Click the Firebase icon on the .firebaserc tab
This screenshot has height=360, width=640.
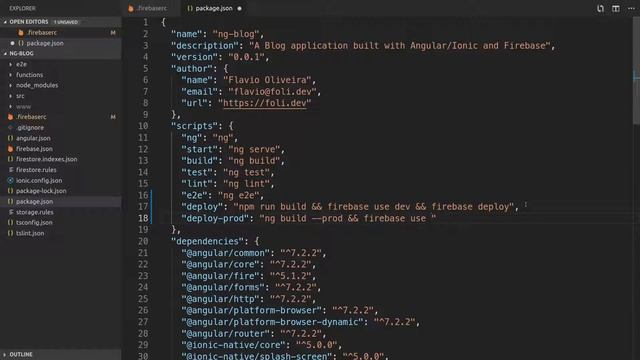[131, 8]
